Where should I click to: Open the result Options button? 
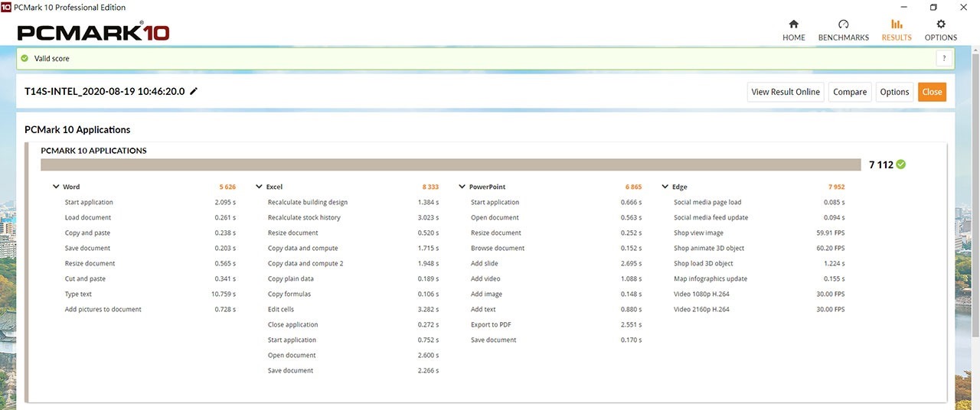(x=894, y=92)
